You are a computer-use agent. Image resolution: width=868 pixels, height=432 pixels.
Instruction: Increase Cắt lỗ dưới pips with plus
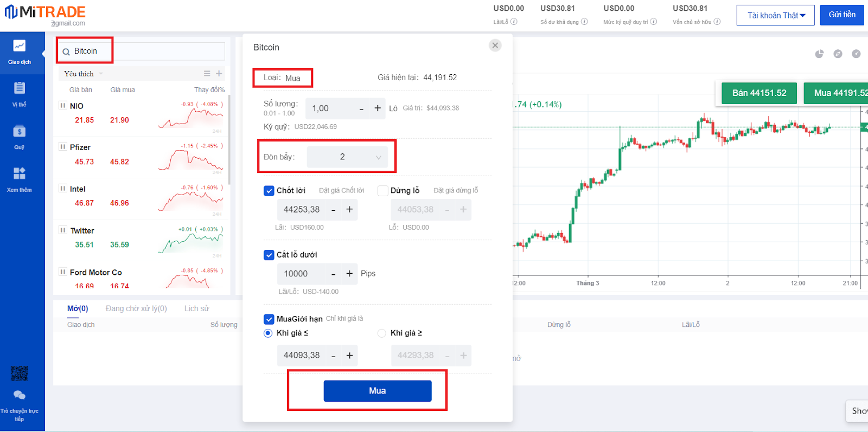point(349,274)
